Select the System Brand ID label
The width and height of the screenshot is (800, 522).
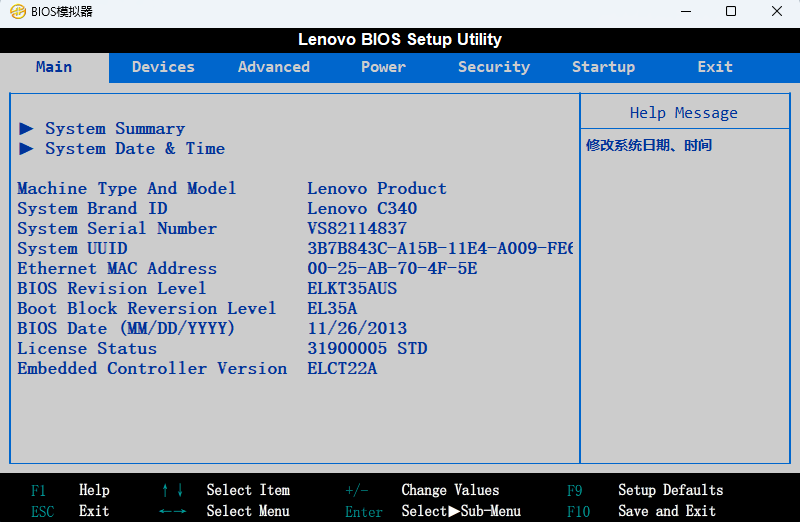click(x=92, y=208)
